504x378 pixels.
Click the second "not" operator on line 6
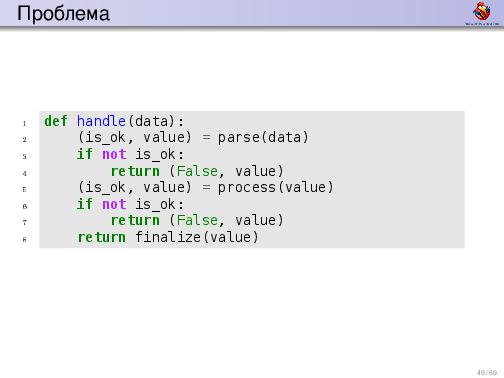pyautogui.click(x=114, y=204)
